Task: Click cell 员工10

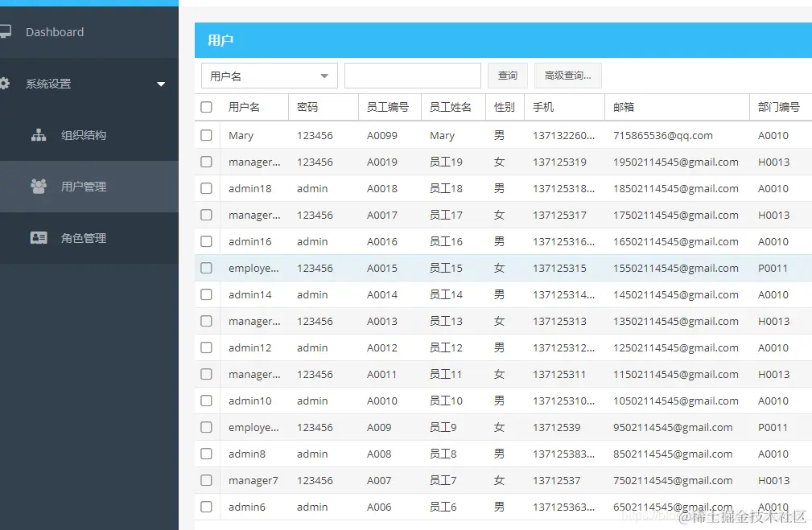Action: tap(446, 401)
